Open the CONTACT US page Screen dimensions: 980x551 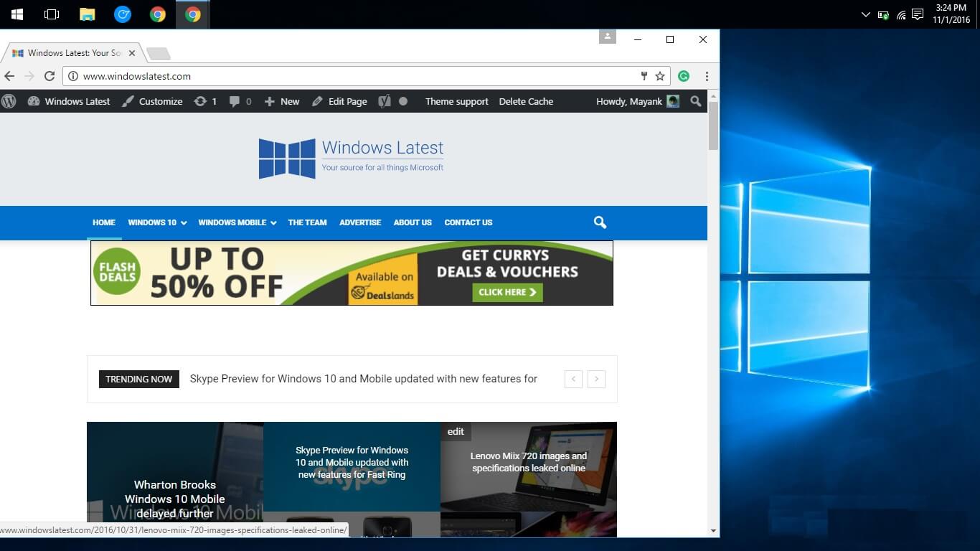point(468,222)
